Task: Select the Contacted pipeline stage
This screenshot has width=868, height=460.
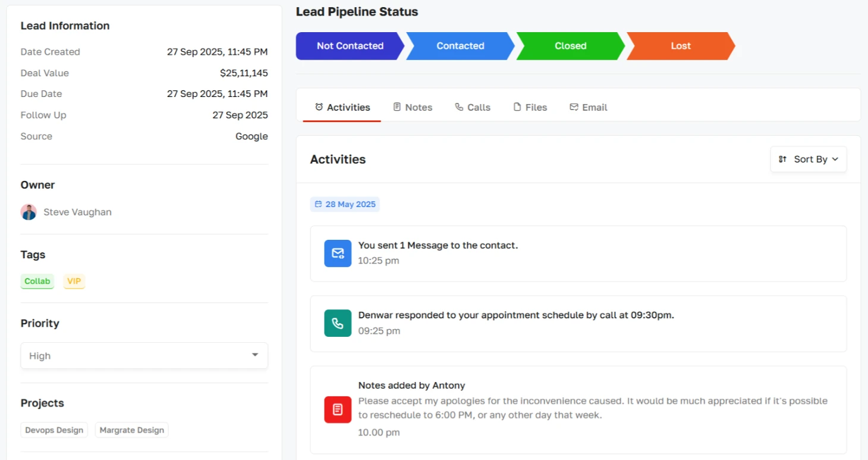Action: point(460,46)
